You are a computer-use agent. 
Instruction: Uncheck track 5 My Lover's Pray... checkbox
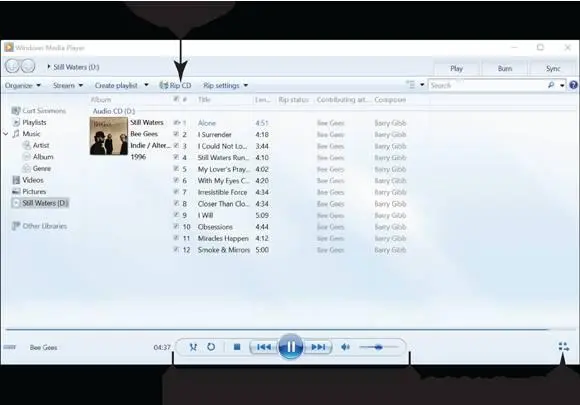tap(176, 168)
